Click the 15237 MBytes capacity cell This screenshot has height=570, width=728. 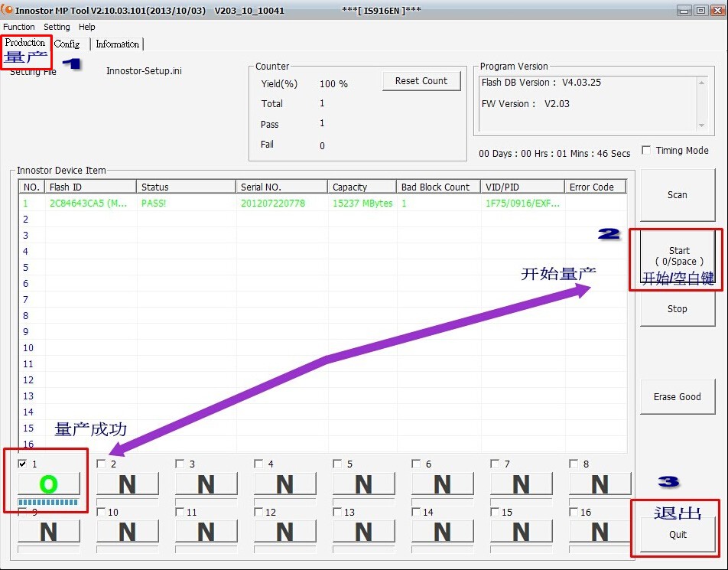pos(362,203)
